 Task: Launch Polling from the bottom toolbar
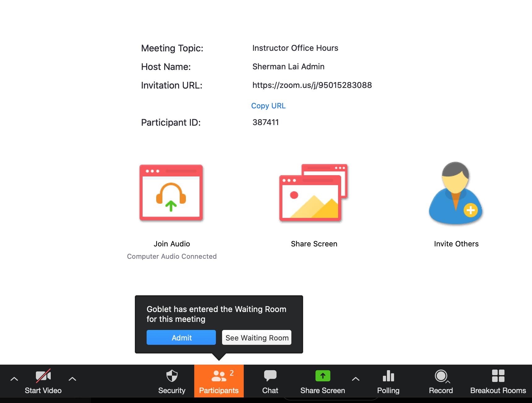388,381
